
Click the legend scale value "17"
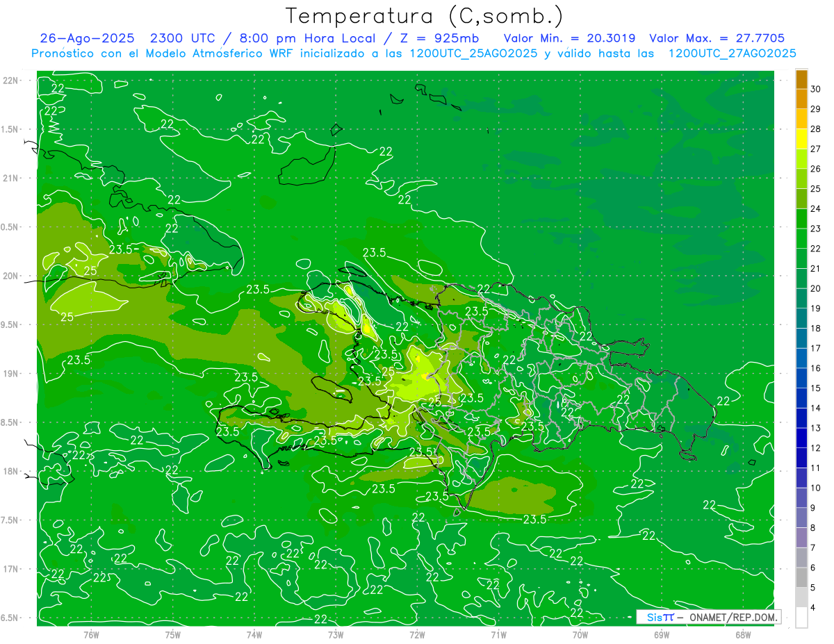point(817,348)
